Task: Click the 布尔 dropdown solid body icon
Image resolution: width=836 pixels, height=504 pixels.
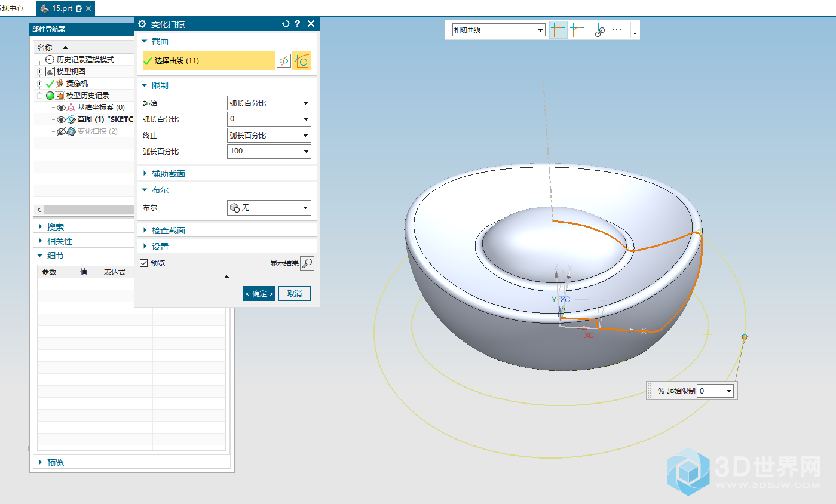Action: click(x=235, y=208)
